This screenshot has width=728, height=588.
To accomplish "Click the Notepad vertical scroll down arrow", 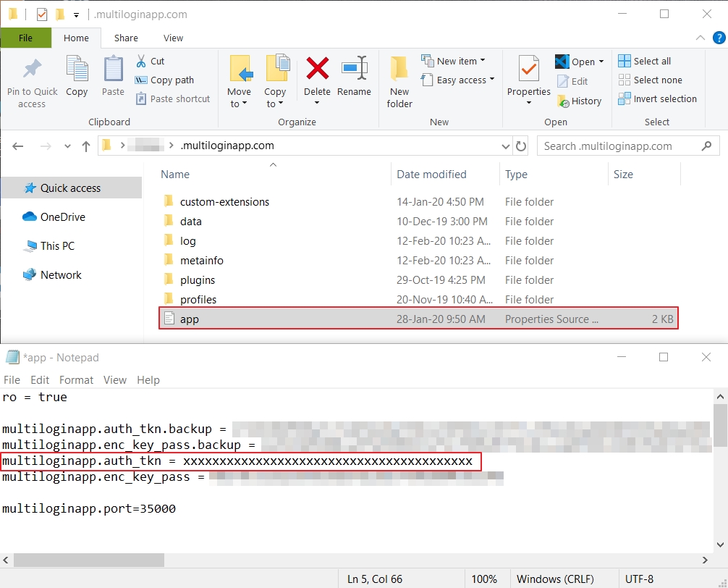I will click(x=720, y=545).
